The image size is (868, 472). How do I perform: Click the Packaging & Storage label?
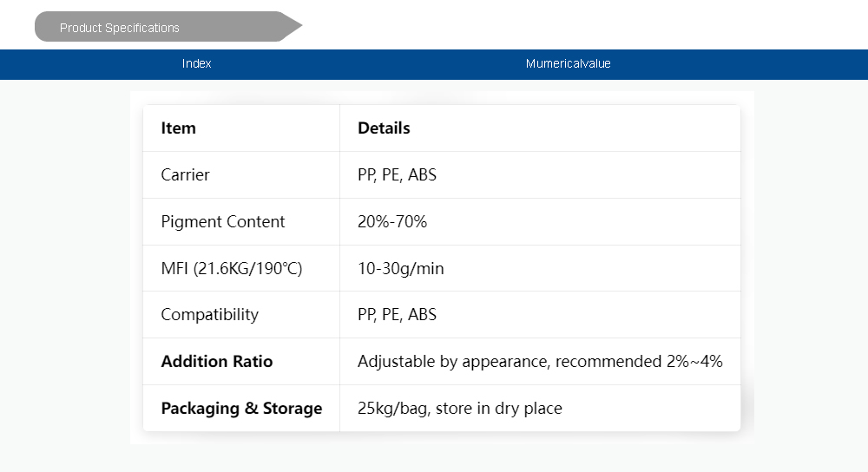coord(241,409)
